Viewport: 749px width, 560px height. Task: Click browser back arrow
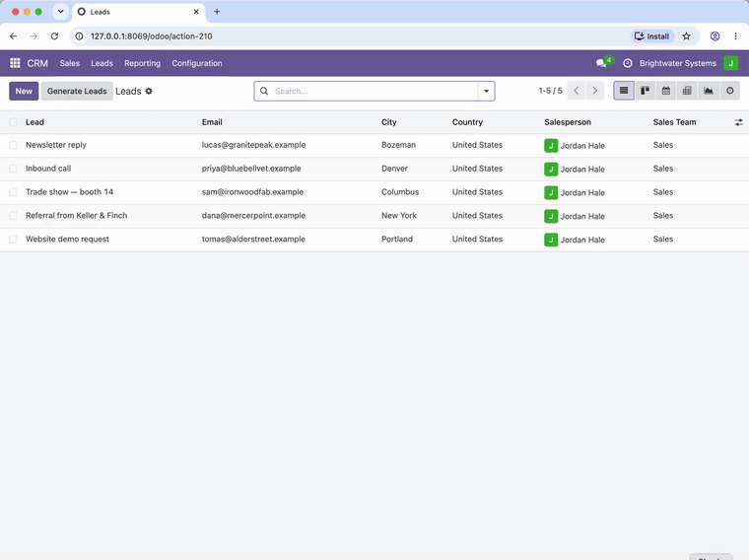[14, 36]
